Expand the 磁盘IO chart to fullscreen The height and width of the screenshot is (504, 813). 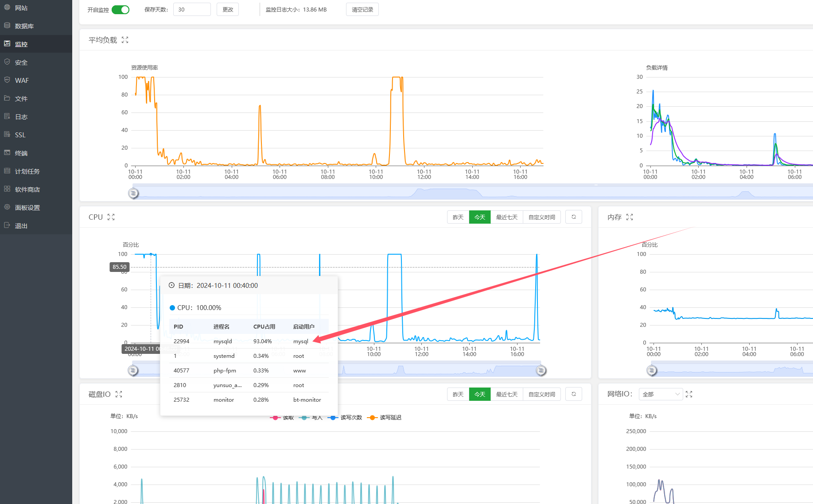[119, 394]
